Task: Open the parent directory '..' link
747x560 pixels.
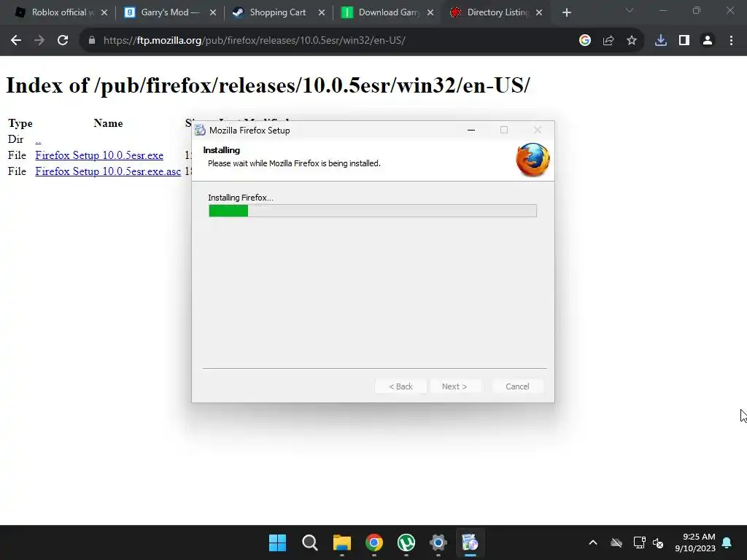Action: click(38, 139)
